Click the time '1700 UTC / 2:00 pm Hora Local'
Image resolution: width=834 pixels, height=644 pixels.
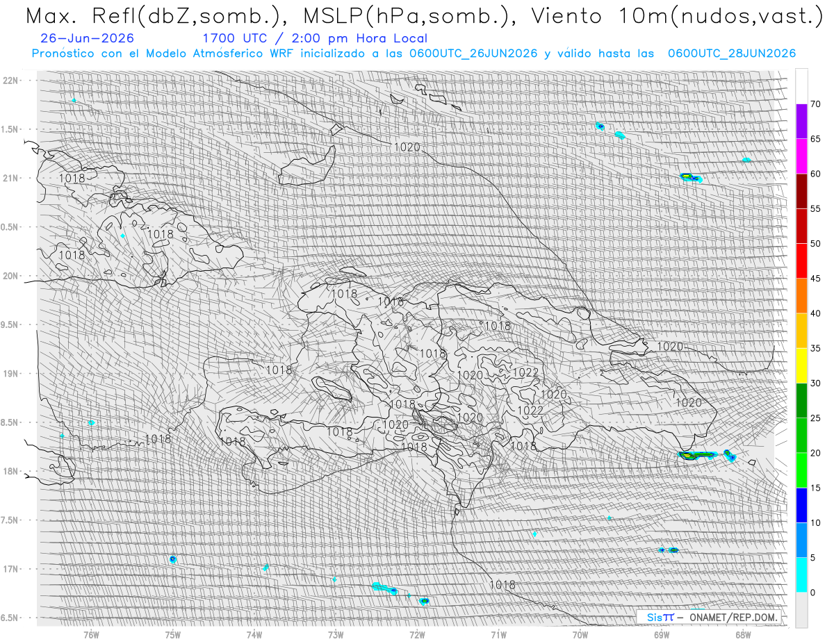pos(315,38)
